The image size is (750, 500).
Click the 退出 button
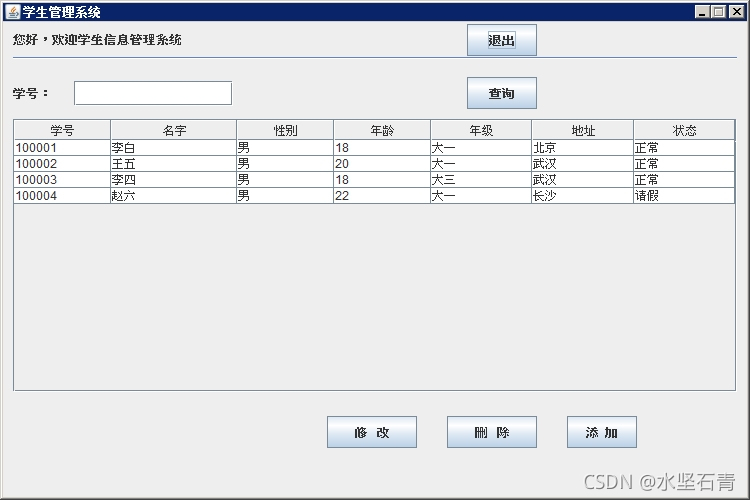(x=502, y=40)
